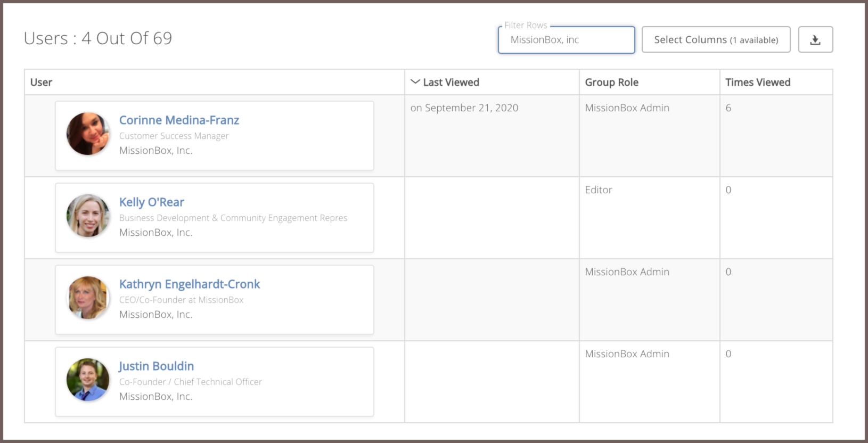Click MissionBox, Inc. under Kelly O'Rear

(156, 233)
